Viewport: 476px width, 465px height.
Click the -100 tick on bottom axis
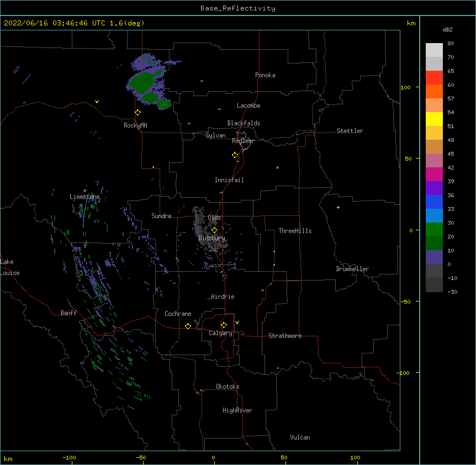69,457
